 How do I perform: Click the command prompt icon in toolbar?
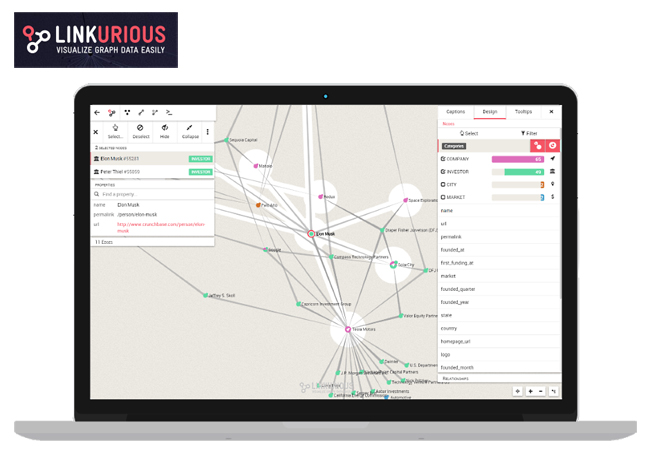click(169, 112)
